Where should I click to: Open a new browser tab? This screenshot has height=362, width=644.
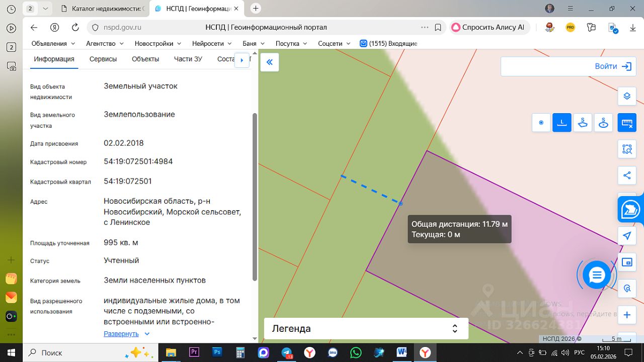point(256,9)
